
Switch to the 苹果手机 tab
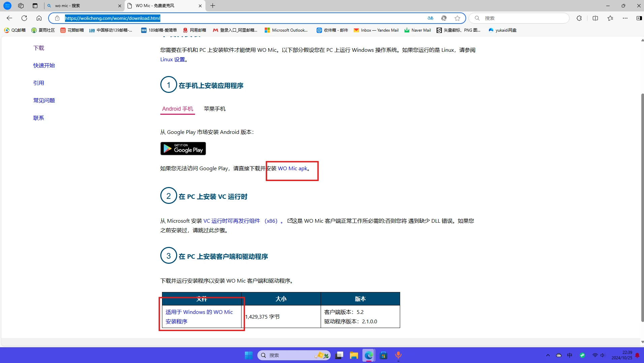pyautogui.click(x=215, y=109)
